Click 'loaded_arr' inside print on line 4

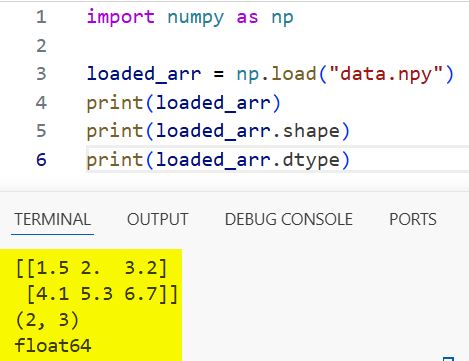point(213,103)
